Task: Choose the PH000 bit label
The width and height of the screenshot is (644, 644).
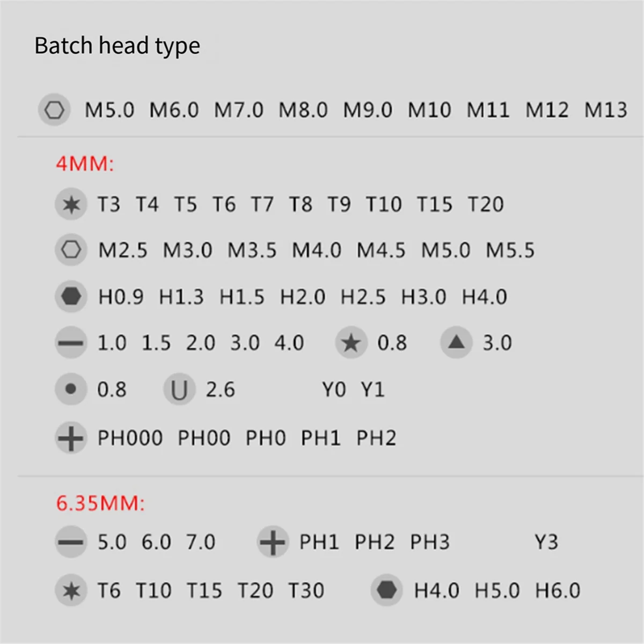Action: pos(130,438)
